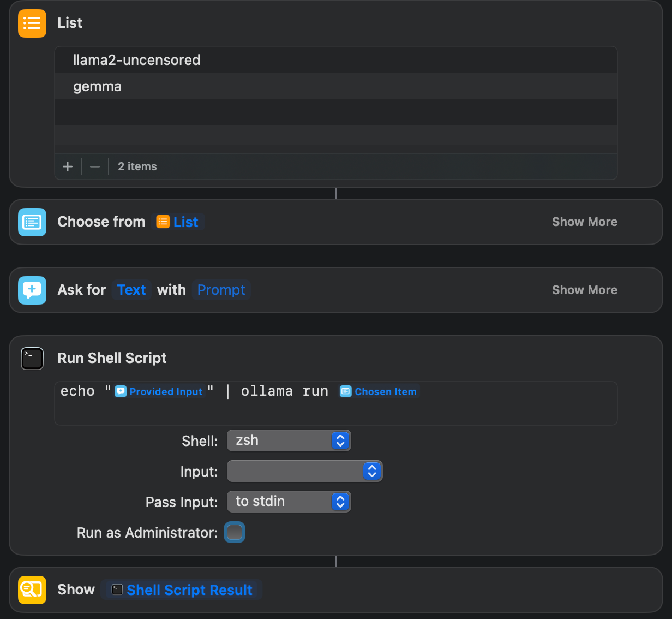The image size is (672, 619).
Task: Click the Ask for Text speech bubble icon
Action: point(32,290)
